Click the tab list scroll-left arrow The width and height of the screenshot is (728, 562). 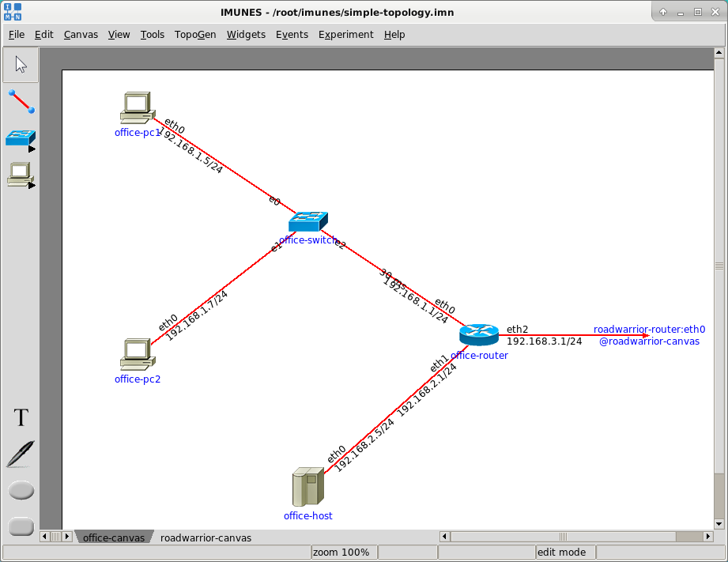(x=45, y=537)
